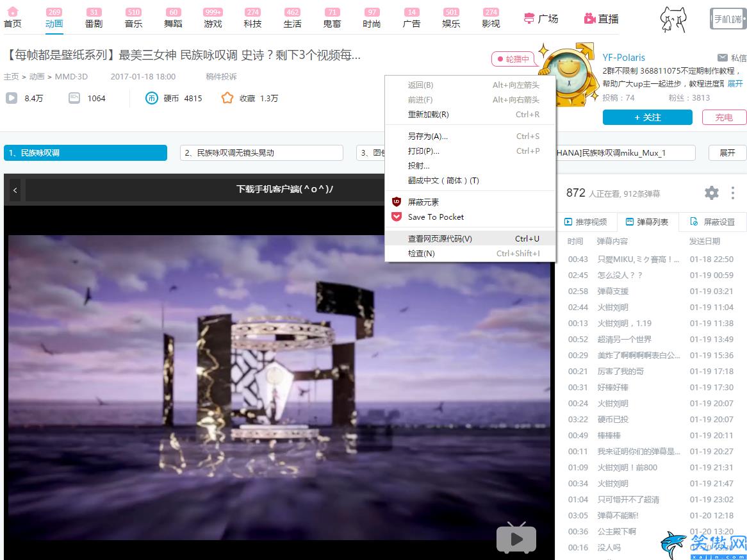Sort danmaku by the 时间 column header
The height and width of the screenshot is (560, 747).
(575, 242)
